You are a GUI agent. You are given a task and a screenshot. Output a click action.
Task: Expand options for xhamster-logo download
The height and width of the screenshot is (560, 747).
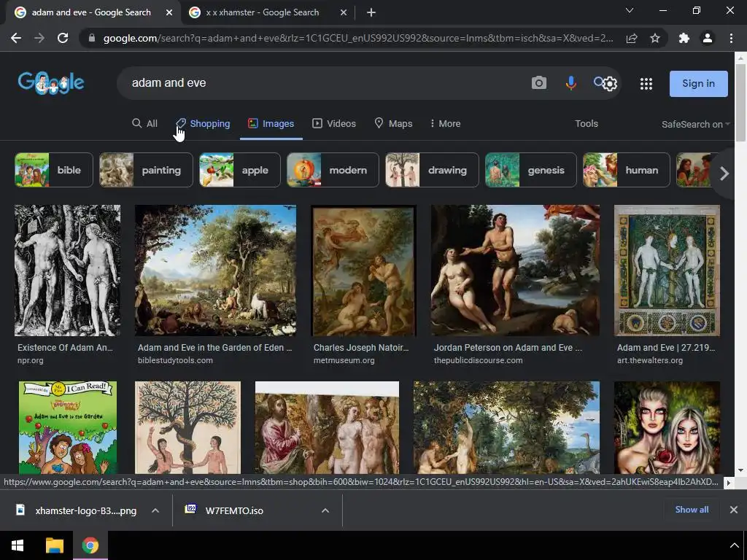click(x=155, y=510)
